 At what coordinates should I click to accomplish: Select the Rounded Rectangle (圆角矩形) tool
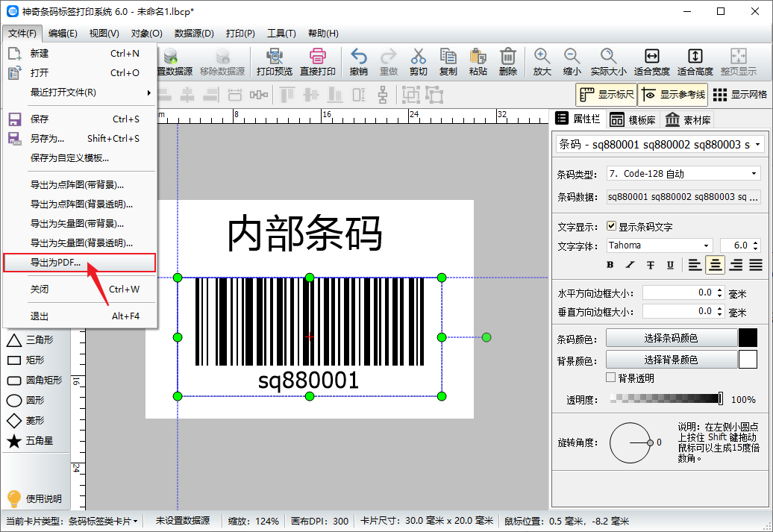pos(34,380)
